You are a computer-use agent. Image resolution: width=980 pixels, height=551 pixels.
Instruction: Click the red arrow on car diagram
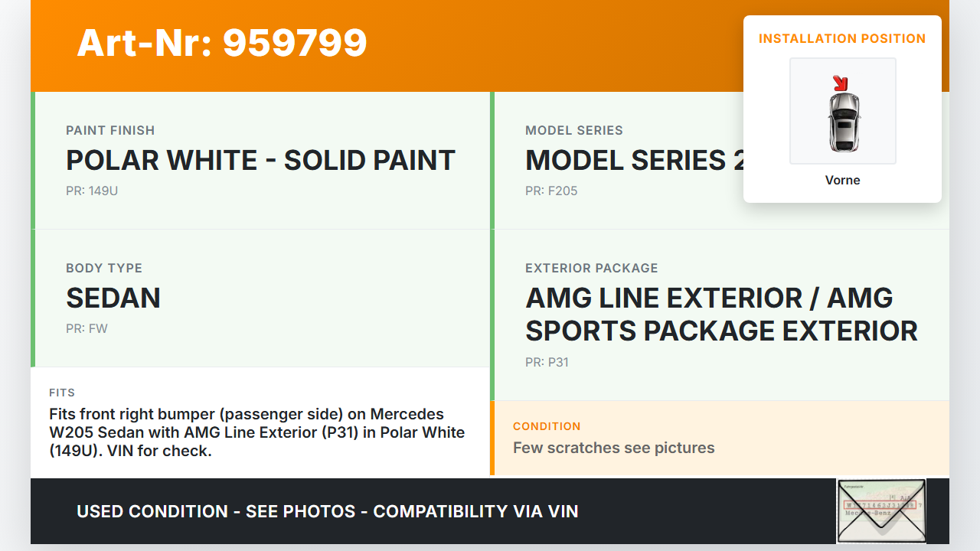[x=841, y=83]
